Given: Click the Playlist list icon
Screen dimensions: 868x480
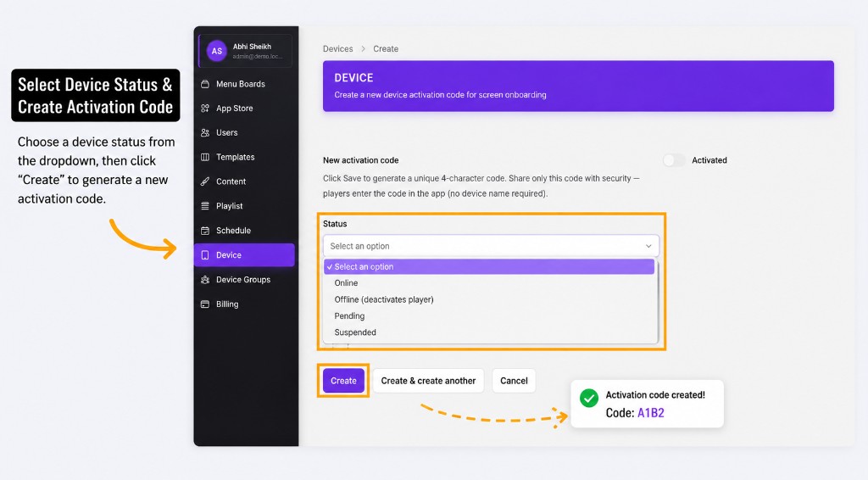Looking at the screenshot, I should coord(205,206).
